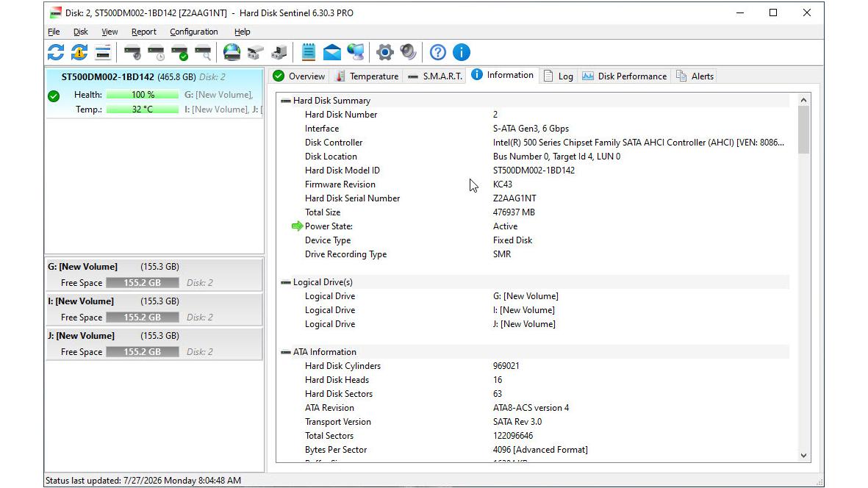The height and width of the screenshot is (488, 868).
Task: Collapse the Hard Disk Summary section
Action: (x=286, y=101)
